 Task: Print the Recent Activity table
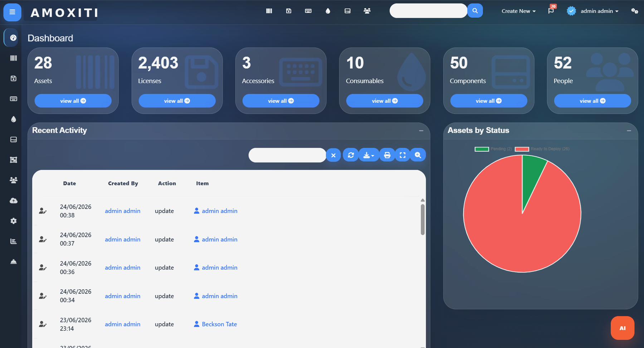coord(387,155)
